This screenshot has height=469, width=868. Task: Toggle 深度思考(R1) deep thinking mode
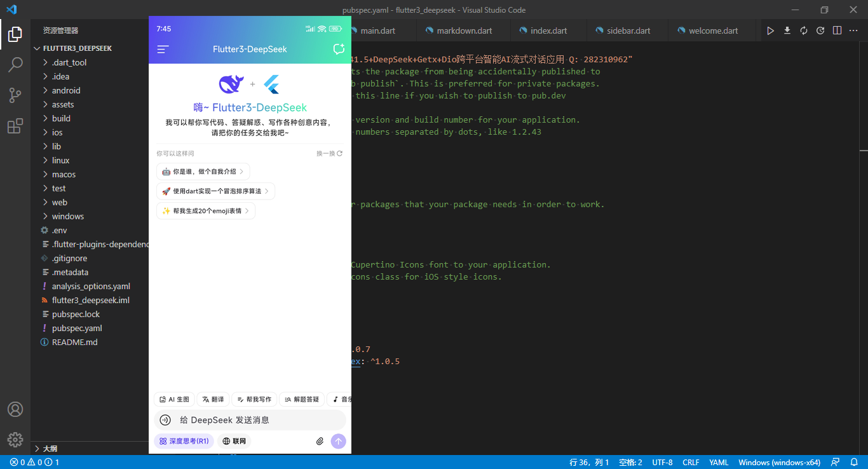(184, 441)
